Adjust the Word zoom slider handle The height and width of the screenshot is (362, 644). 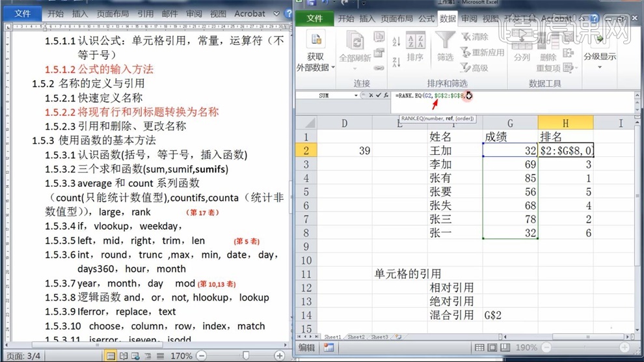click(x=246, y=356)
